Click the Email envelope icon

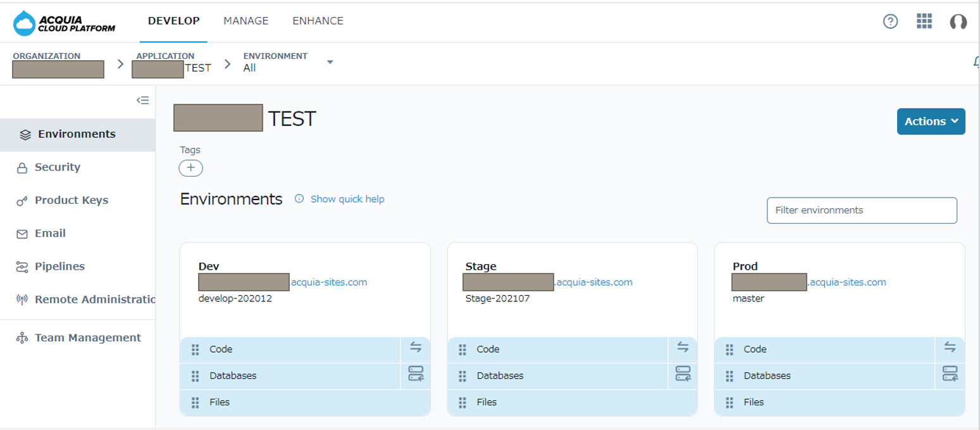click(x=22, y=234)
